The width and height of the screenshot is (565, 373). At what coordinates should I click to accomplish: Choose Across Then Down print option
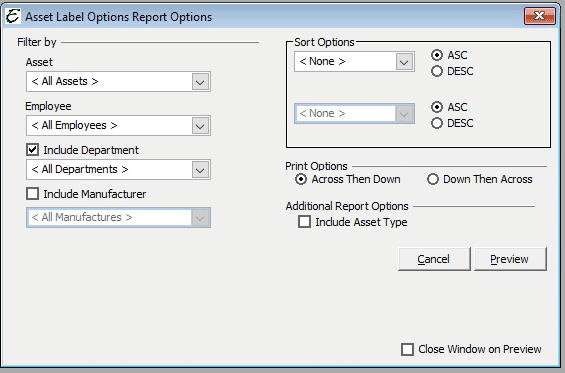point(301,179)
